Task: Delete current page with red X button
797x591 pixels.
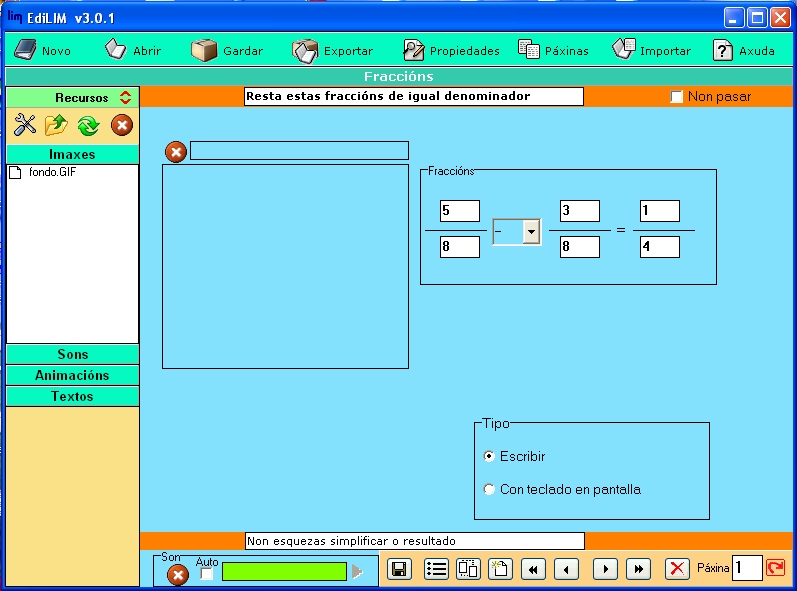Action: point(678,569)
